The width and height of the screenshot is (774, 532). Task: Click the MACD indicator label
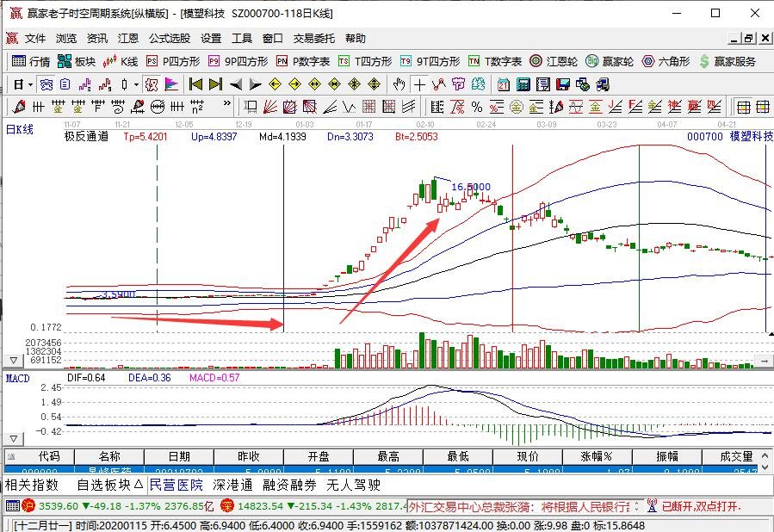pyautogui.click(x=18, y=379)
